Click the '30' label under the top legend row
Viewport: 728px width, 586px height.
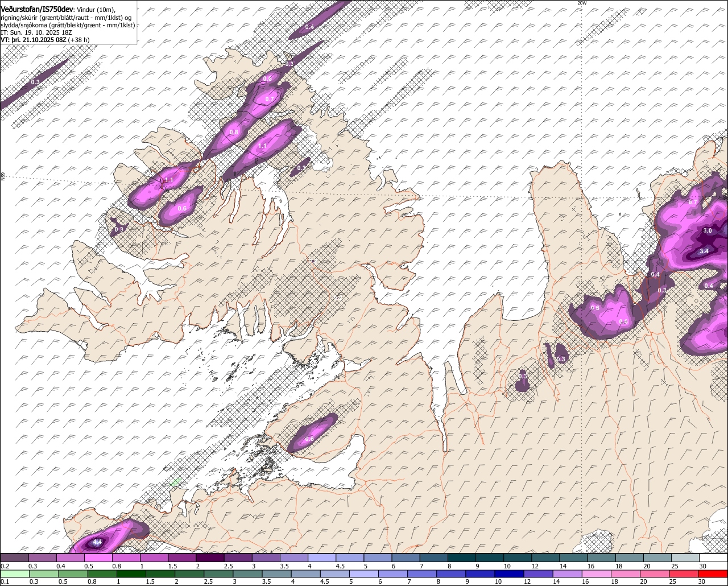click(703, 567)
